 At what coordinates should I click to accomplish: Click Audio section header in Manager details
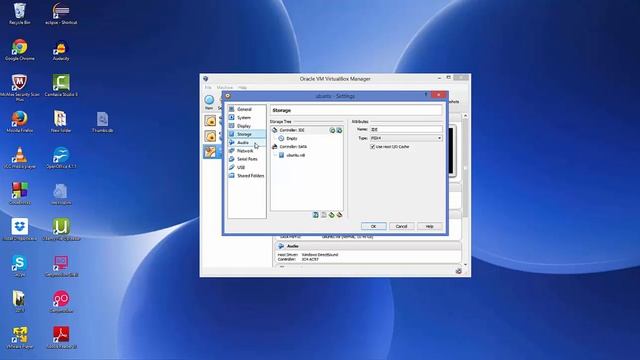point(369,247)
